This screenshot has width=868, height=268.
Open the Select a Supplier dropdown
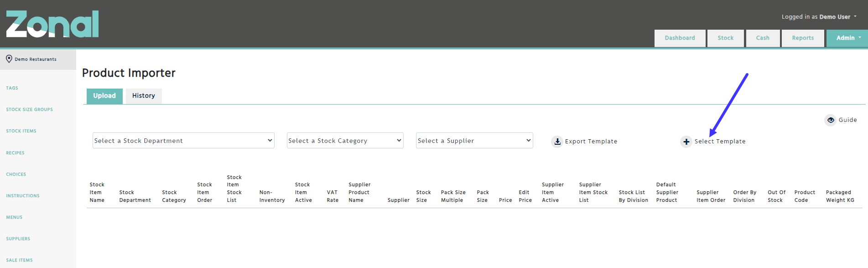tap(474, 141)
